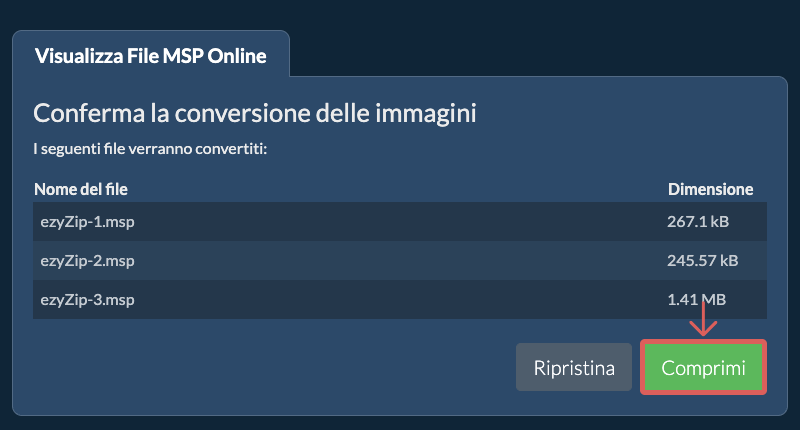Click the 1.41 MB size value
Image resolution: width=800 pixels, height=430 pixels.
[696, 299]
